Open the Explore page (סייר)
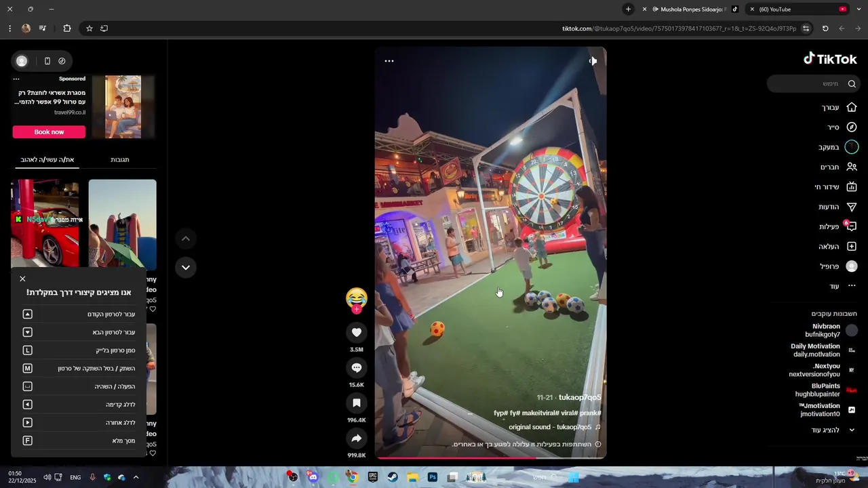The image size is (868, 488). pos(842,127)
